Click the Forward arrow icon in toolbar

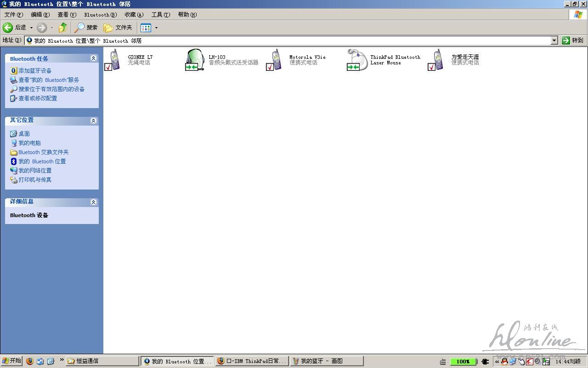tap(42, 28)
